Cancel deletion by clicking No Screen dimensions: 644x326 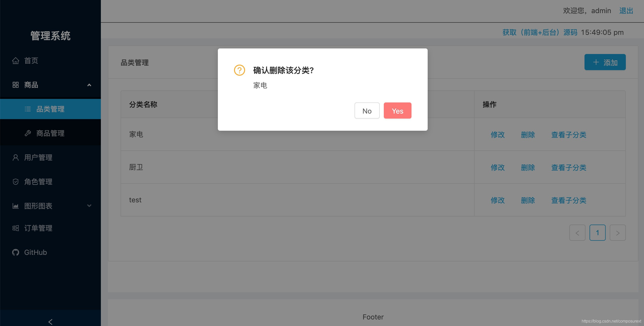point(367,111)
